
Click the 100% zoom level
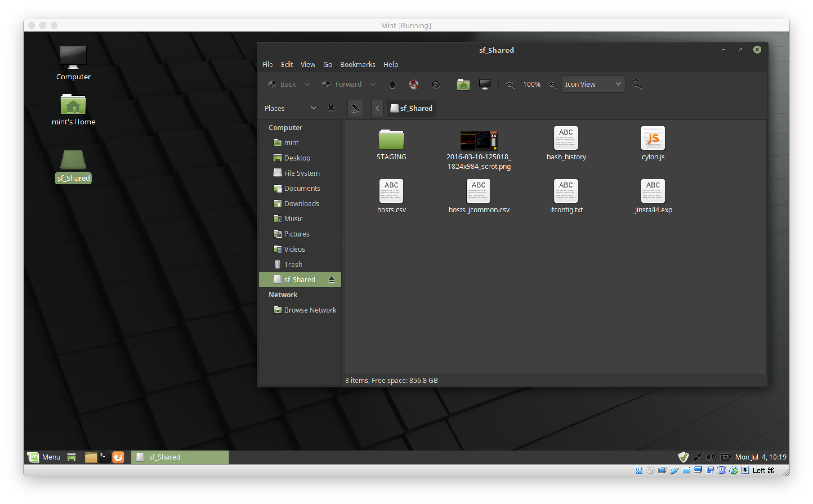click(x=531, y=84)
